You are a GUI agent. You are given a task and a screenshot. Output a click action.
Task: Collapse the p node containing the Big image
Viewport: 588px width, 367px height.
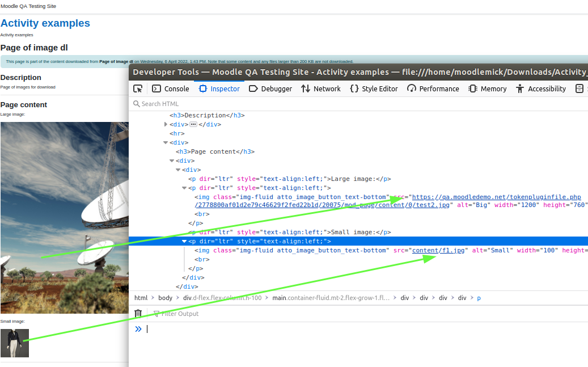click(184, 188)
